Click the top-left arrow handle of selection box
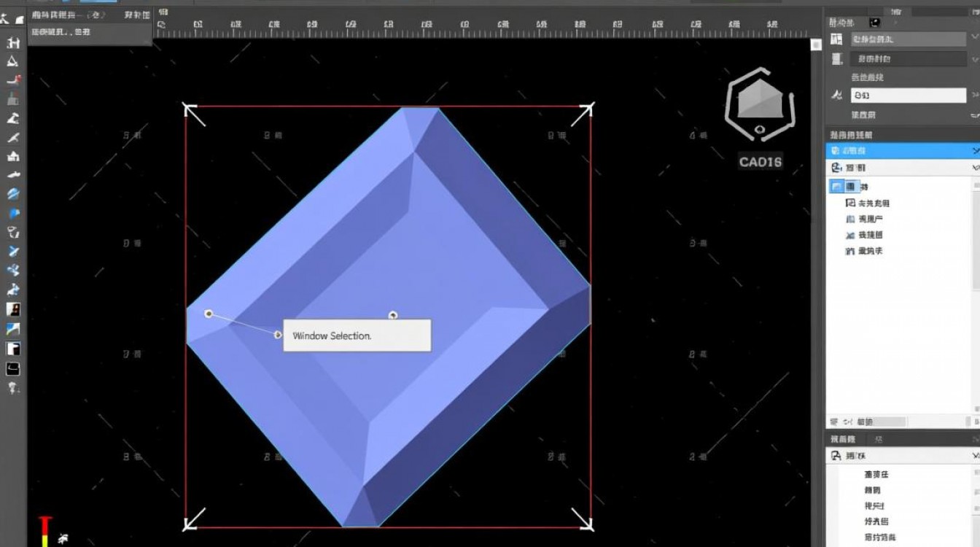The height and width of the screenshot is (547, 980). (x=193, y=114)
